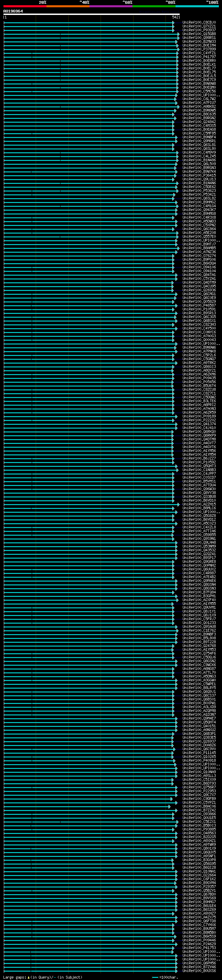
Task: Open hit UniRef100_C8CBJ0
Action: pos(199,23)
